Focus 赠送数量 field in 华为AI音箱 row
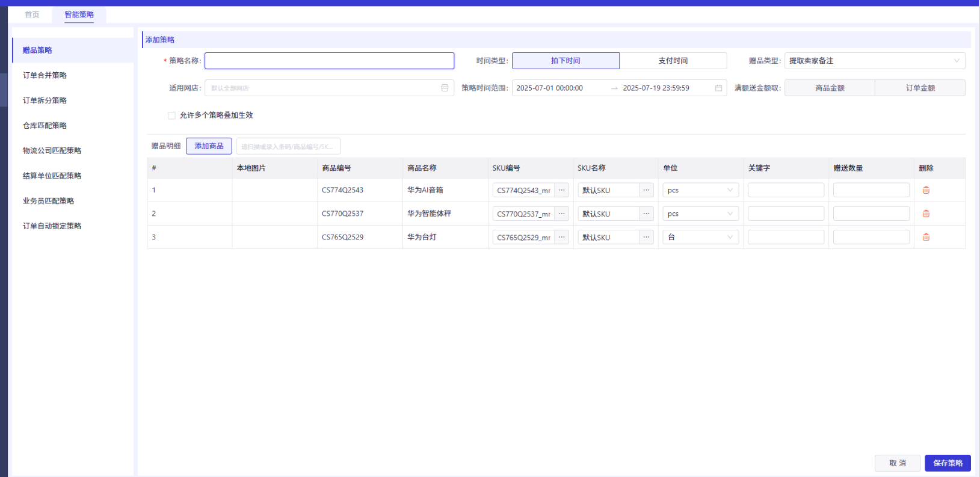The height and width of the screenshot is (477, 980). (x=871, y=190)
